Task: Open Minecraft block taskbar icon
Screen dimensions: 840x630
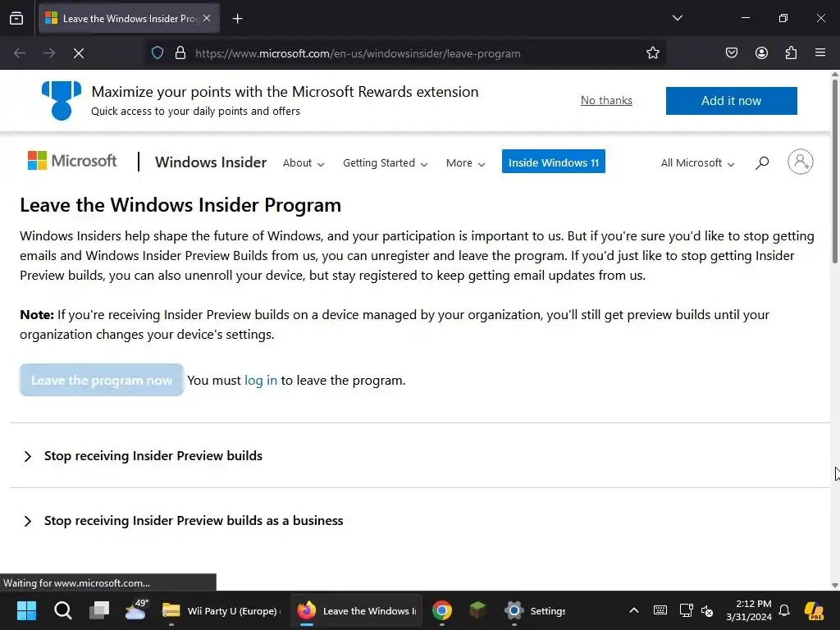Action: click(477, 610)
